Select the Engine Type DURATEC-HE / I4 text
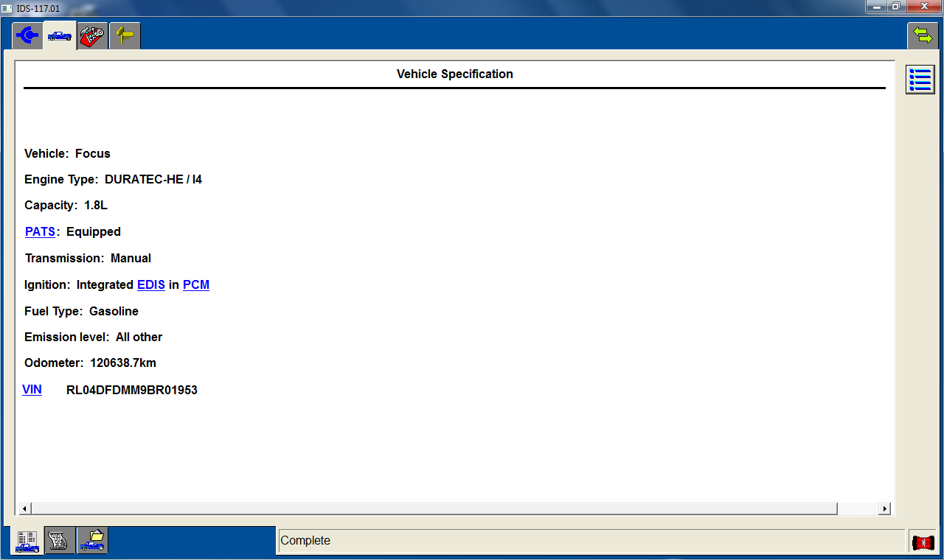 click(x=113, y=179)
